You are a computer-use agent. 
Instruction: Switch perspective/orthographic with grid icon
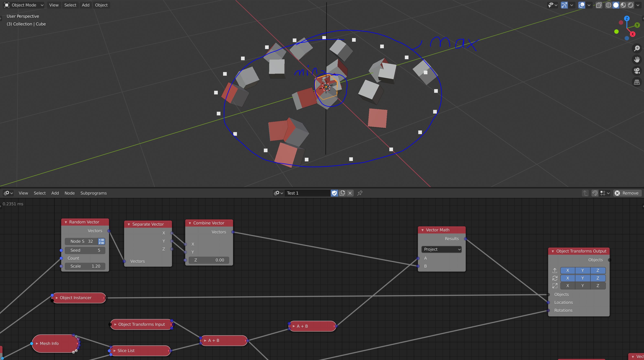637,82
